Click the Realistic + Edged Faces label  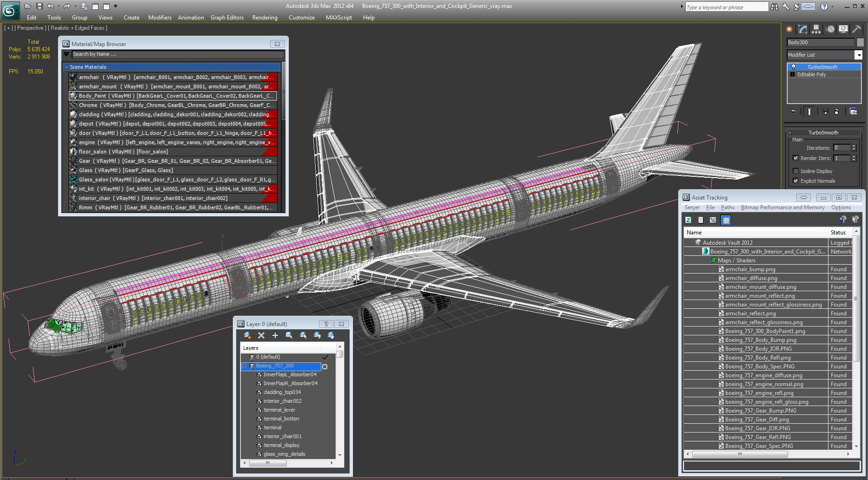tap(78, 28)
